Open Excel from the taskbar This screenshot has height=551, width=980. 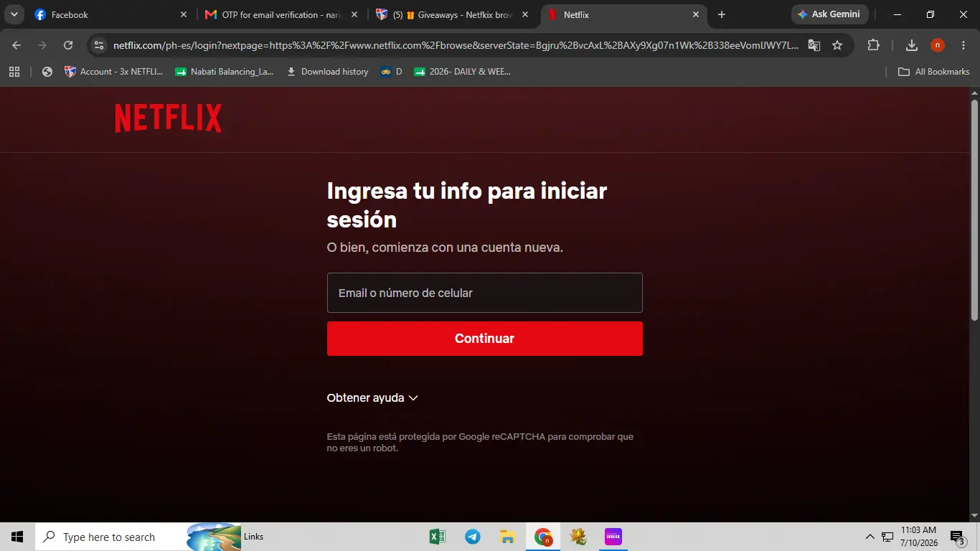[x=438, y=537]
